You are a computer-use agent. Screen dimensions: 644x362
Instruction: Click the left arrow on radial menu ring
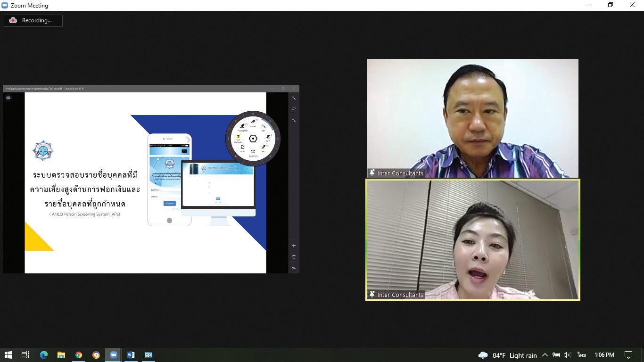tap(228, 139)
